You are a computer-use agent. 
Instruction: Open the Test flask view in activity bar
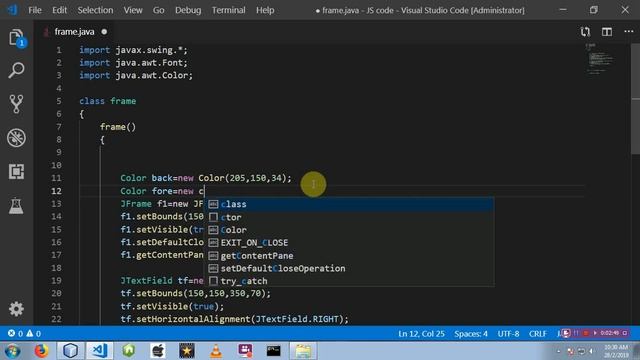(x=16, y=205)
